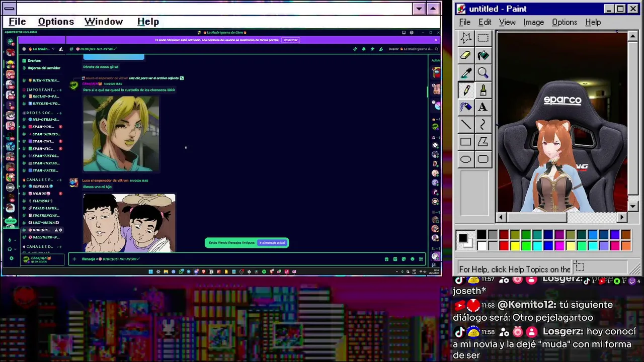Close the Streamer mode purple banner
Viewport: 644px width, 362px height.
pos(436,40)
